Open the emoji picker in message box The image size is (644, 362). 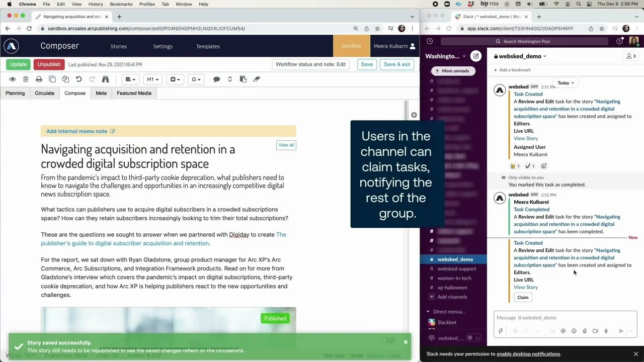(574, 331)
